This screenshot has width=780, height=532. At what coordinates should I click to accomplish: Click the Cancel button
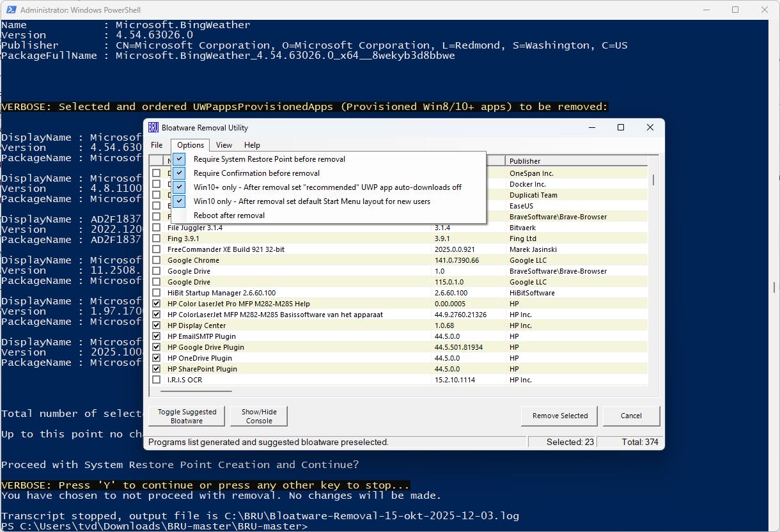[x=631, y=416]
